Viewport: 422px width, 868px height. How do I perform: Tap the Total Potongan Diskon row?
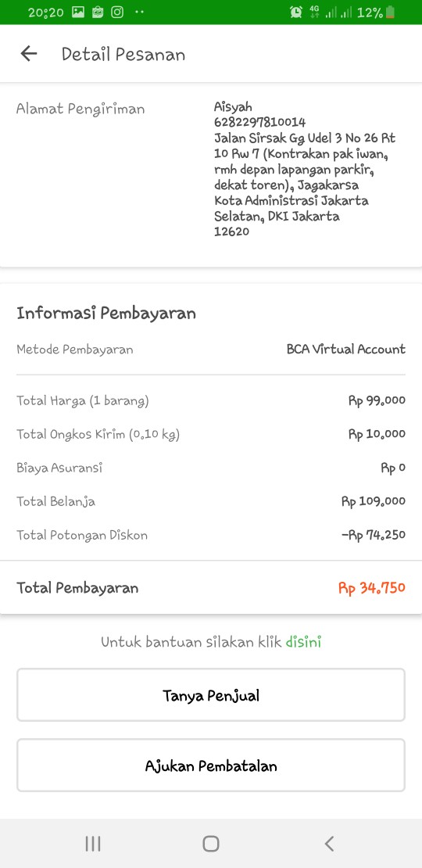tap(211, 536)
